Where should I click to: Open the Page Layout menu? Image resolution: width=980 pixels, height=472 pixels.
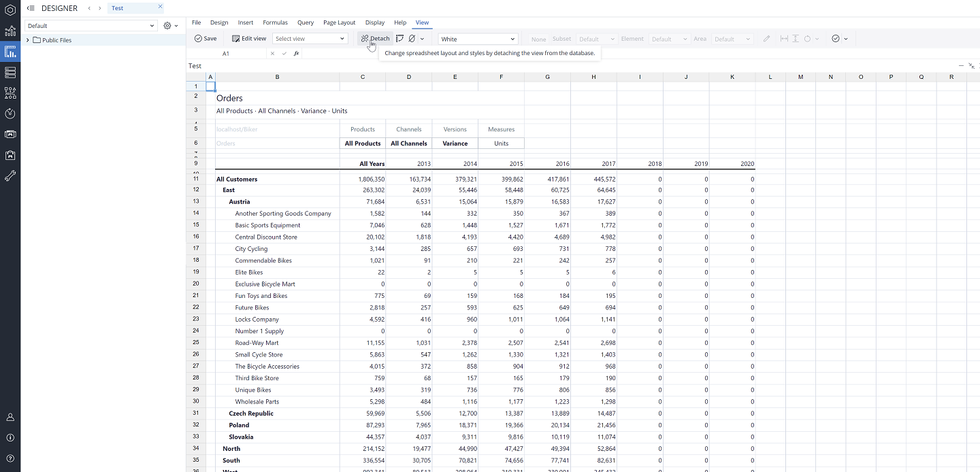tap(339, 22)
